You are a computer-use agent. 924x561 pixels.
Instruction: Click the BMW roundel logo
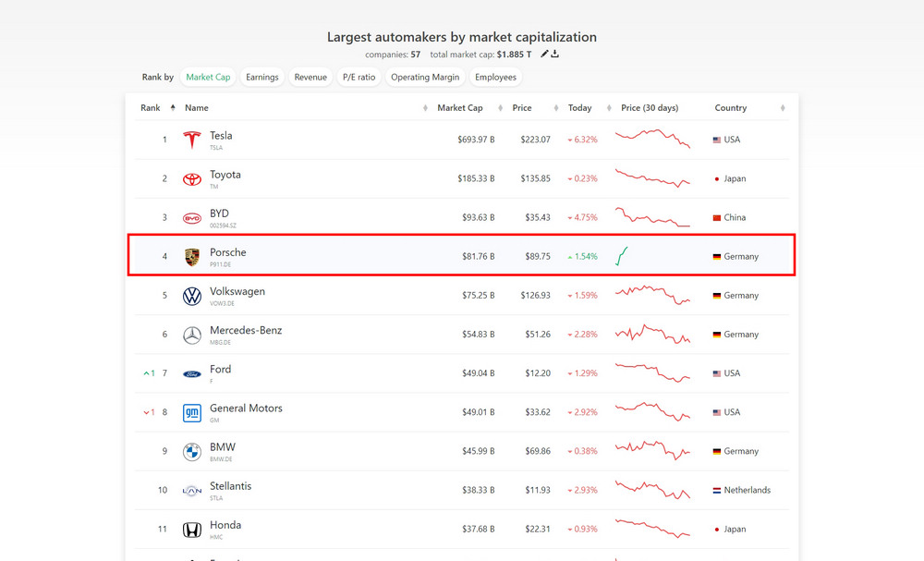pyautogui.click(x=191, y=452)
